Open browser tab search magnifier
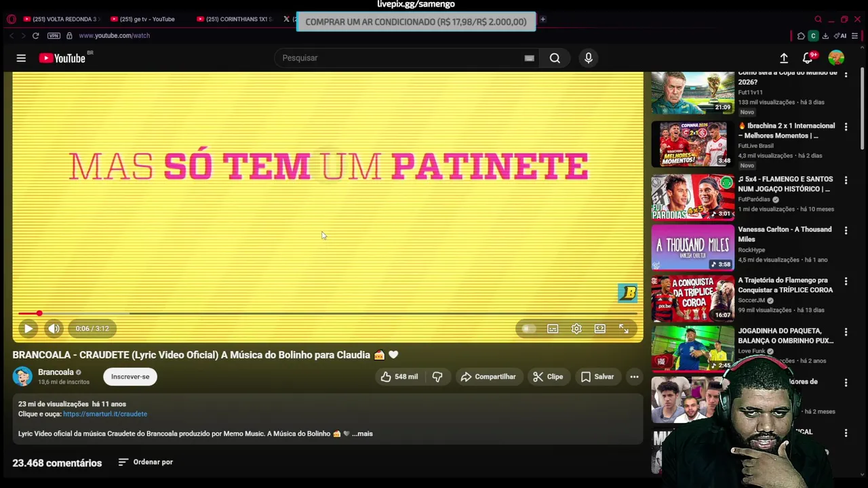Screen dimensions: 868x488 coord(818,19)
